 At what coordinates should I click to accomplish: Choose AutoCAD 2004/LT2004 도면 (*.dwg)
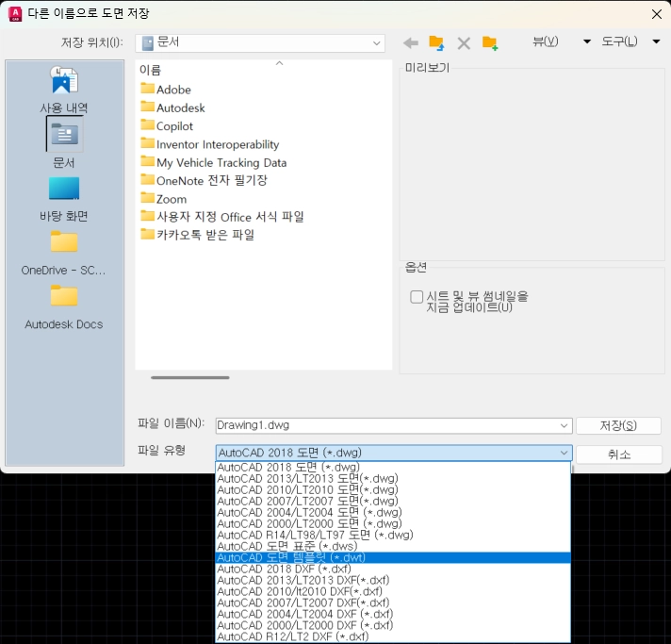pos(393,512)
